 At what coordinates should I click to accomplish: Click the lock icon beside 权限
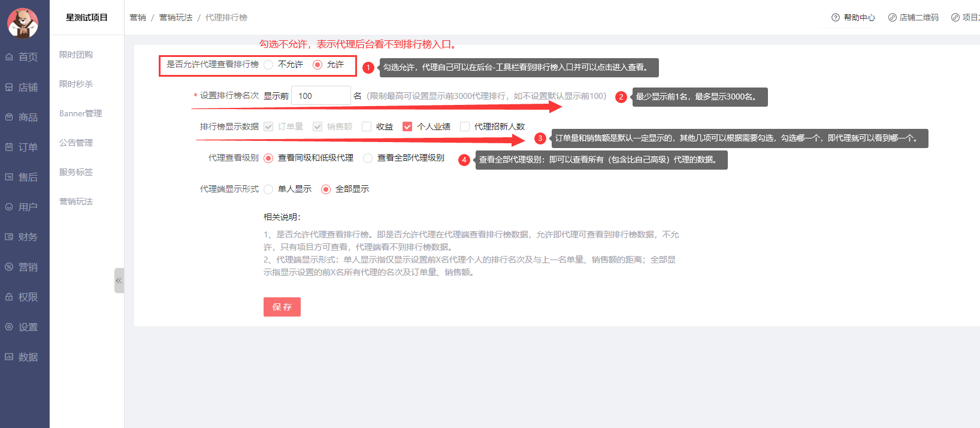(x=9, y=297)
